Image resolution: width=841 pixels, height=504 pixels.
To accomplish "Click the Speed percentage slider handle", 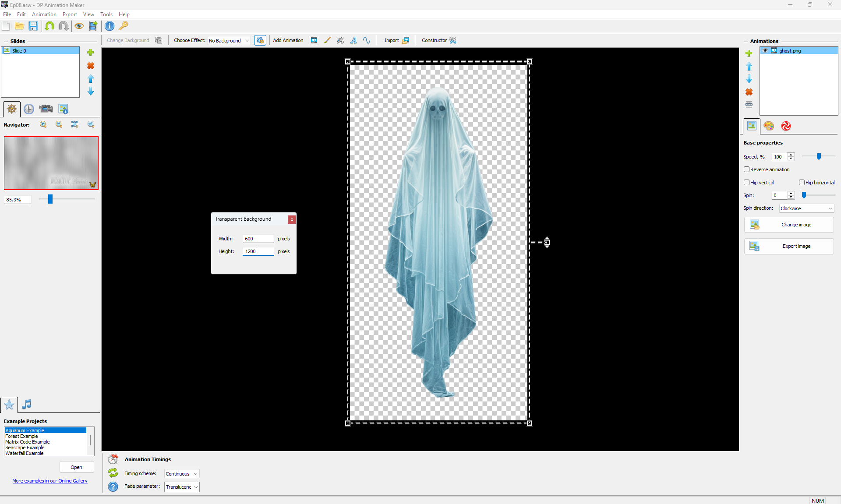I will [x=819, y=156].
